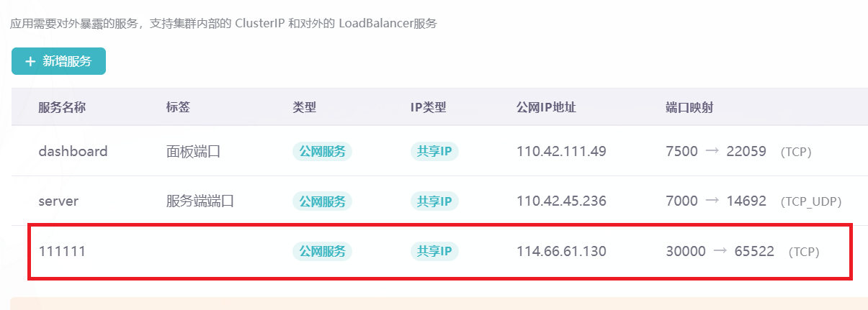Click 共享IP badge in 111111 row

(434, 252)
